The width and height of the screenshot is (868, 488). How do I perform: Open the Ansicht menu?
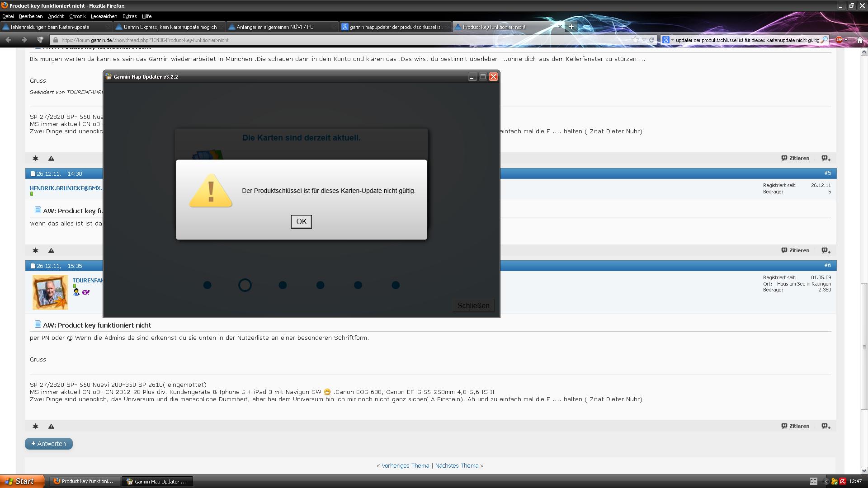point(56,16)
